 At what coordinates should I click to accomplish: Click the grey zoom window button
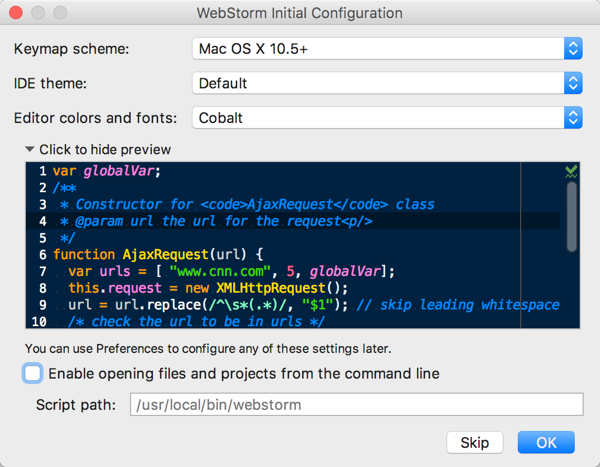[x=57, y=14]
